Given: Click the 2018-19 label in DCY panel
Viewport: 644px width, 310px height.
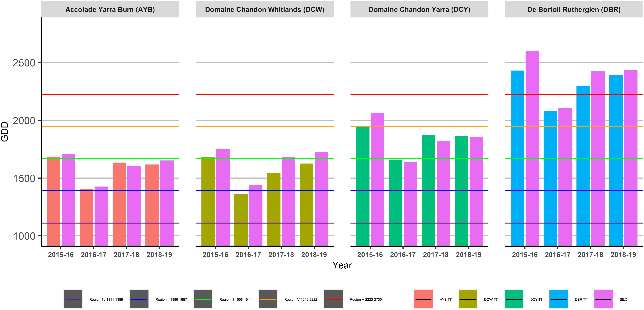Looking at the screenshot, I should [x=468, y=255].
